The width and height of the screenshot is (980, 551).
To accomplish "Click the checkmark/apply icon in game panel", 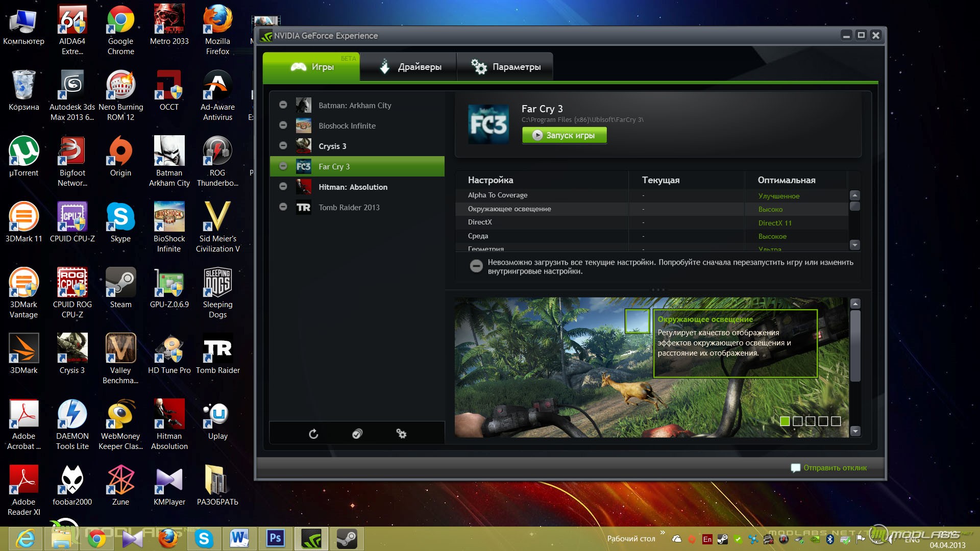I will [x=357, y=433].
